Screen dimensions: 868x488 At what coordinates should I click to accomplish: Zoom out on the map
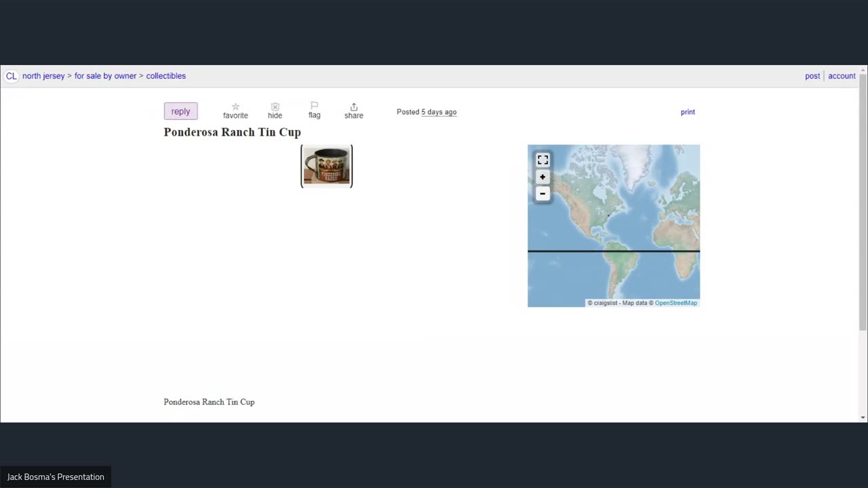(x=542, y=194)
